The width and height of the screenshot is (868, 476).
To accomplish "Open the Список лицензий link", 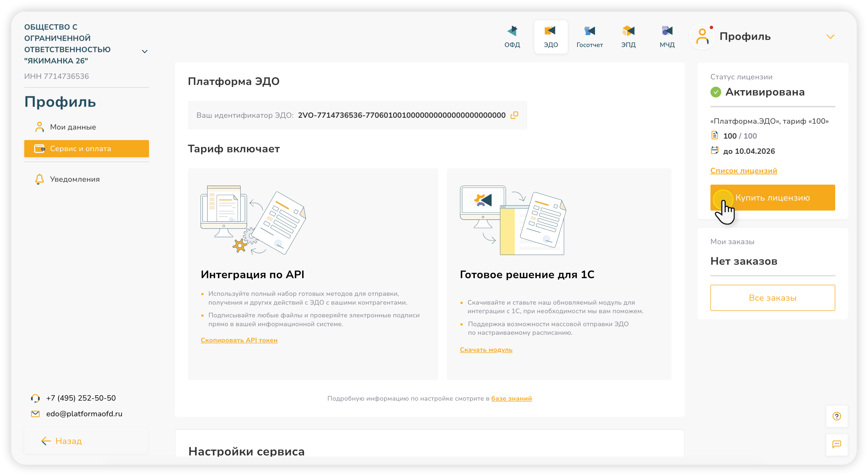I will 743,171.
